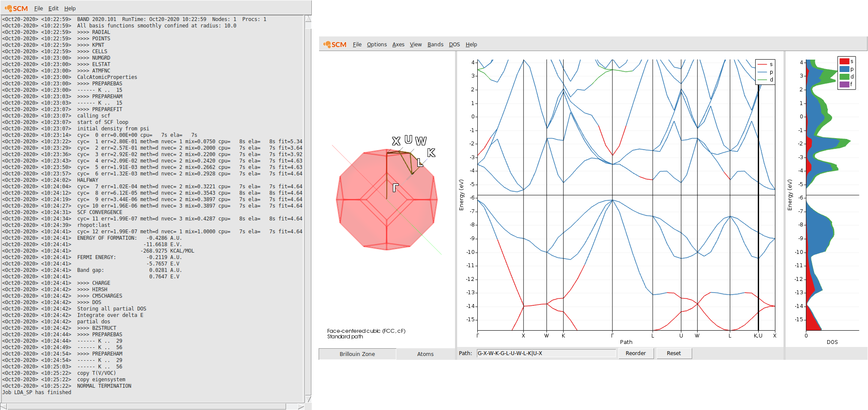Open the View menu
Image resolution: width=868 pixels, height=410 pixels.
(416, 44)
